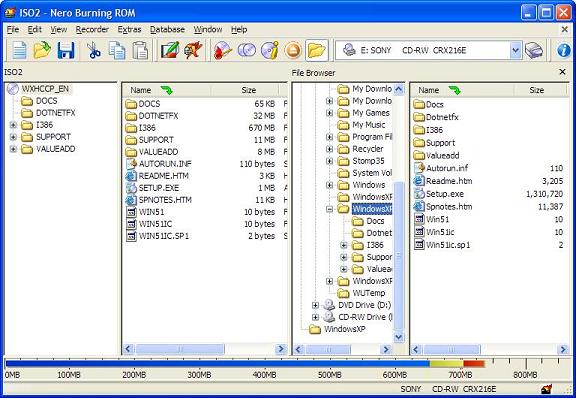Viewport: 576px width, 398px height.
Task: Close the File Browser panel
Action: 562,72
